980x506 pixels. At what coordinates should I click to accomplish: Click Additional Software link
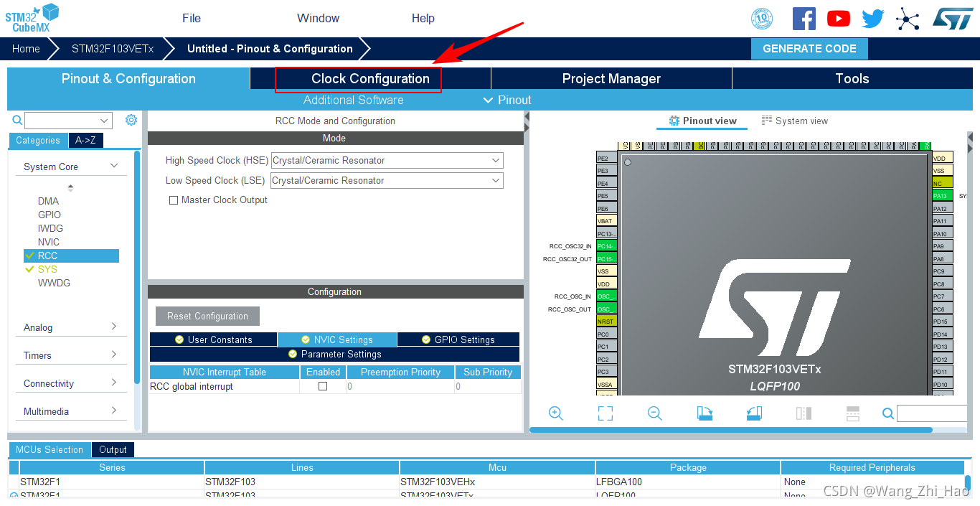click(353, 100)
